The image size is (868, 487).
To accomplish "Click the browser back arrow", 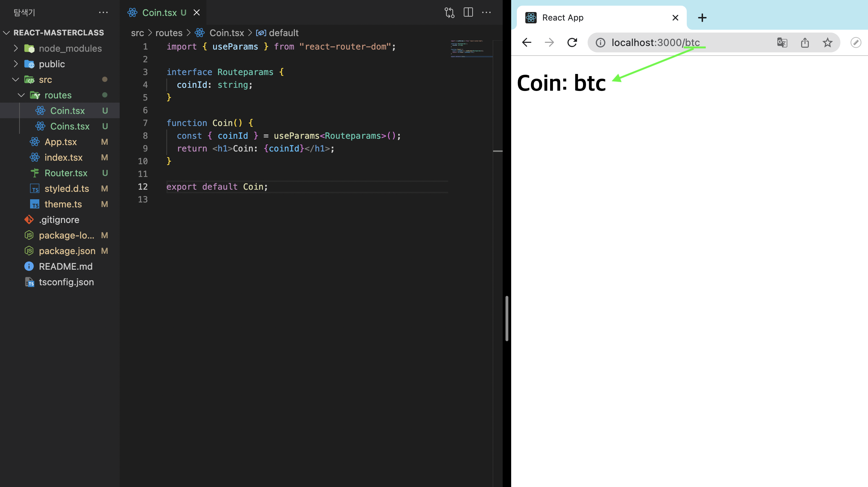I will click(x=527, y=43).
